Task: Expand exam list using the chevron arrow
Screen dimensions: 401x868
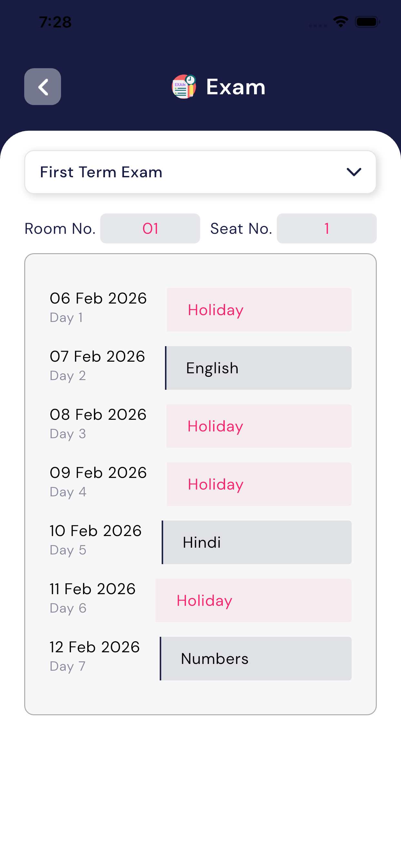Action: point(354,172)
